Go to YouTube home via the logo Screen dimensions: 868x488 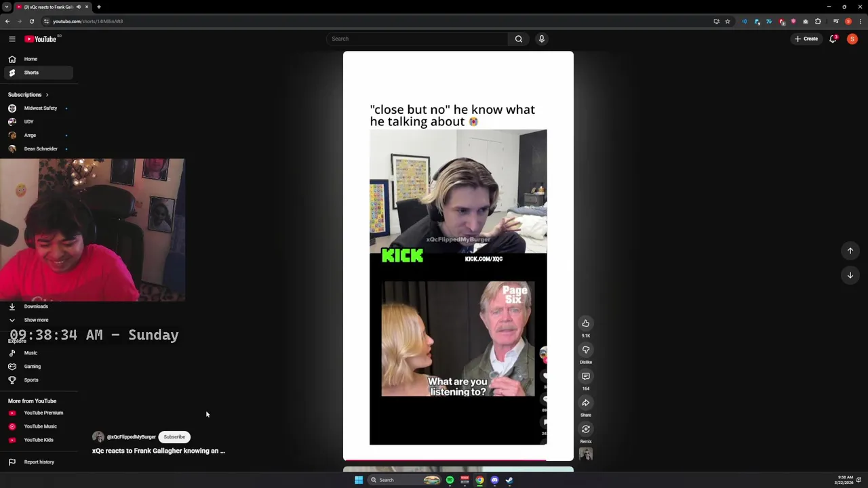[x=41, y=39]
